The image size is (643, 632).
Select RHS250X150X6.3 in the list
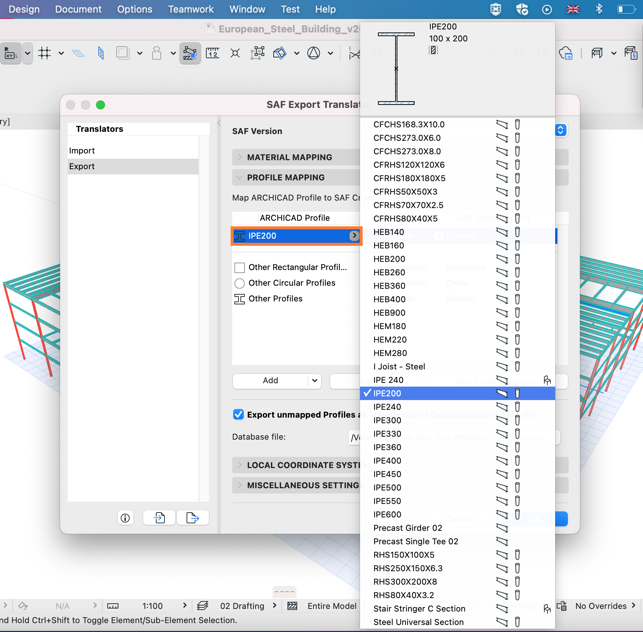(x=457, y=568)
